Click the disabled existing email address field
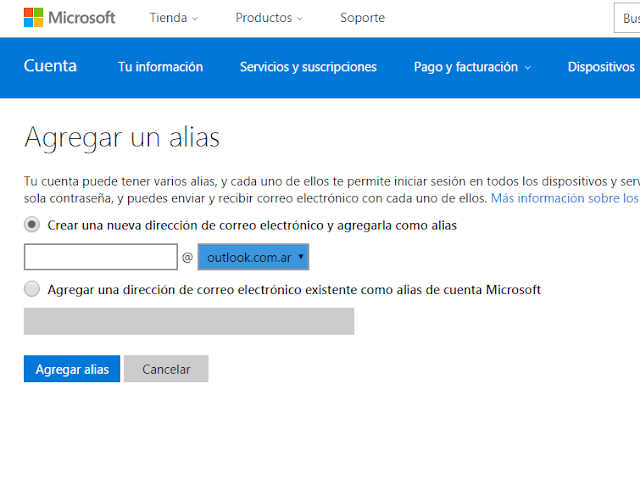The image size is (640, 484). 189,321
